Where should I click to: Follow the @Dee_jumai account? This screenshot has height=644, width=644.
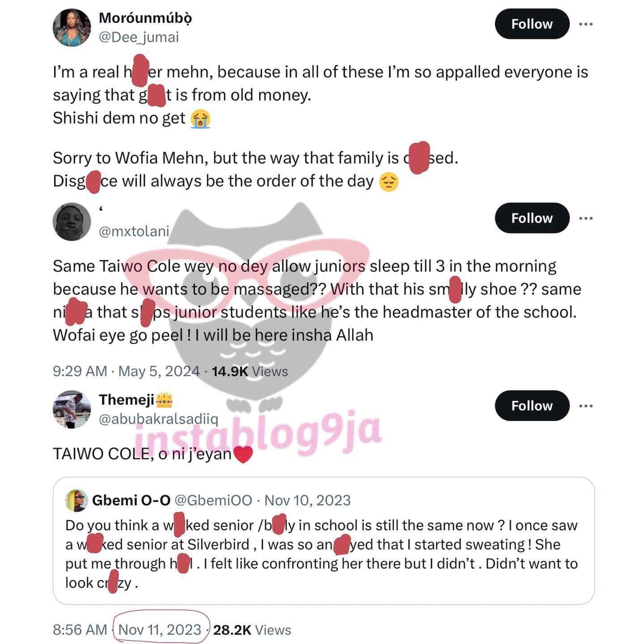click(532, 24)
